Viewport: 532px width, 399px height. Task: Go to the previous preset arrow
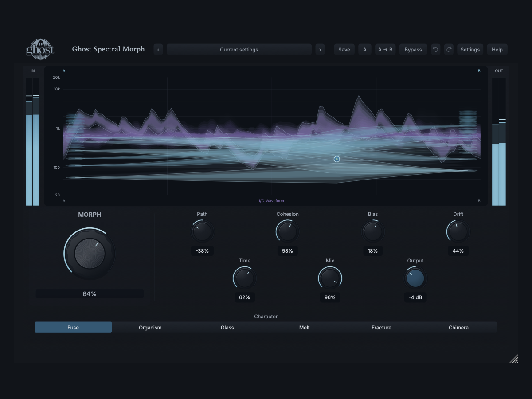pos(158,50)
